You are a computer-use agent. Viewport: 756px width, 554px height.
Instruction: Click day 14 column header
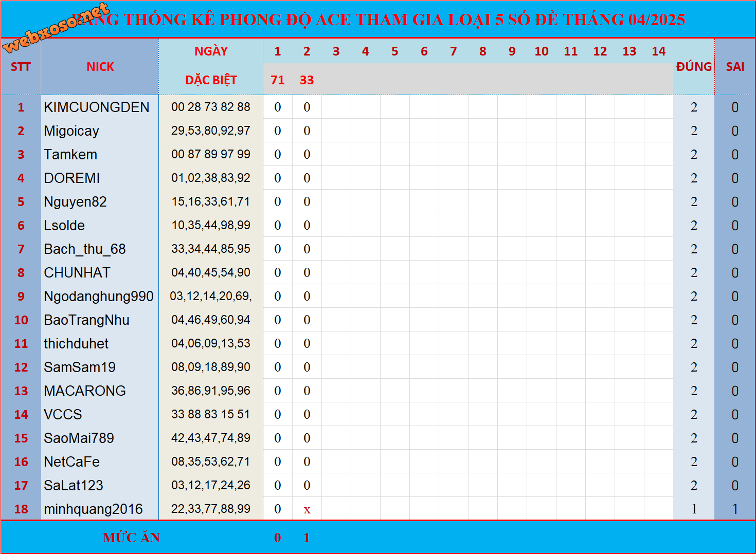click(x=659, y=51)
